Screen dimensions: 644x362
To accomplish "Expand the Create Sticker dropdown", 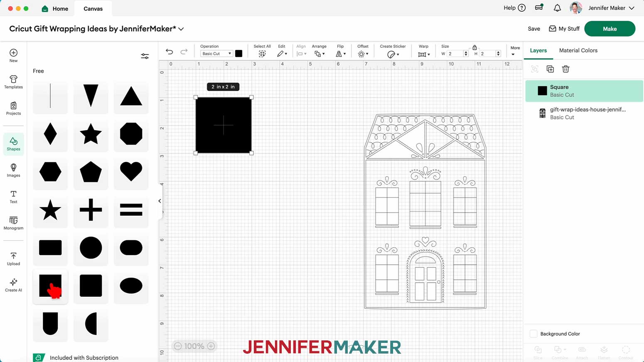I will (393, 54).
